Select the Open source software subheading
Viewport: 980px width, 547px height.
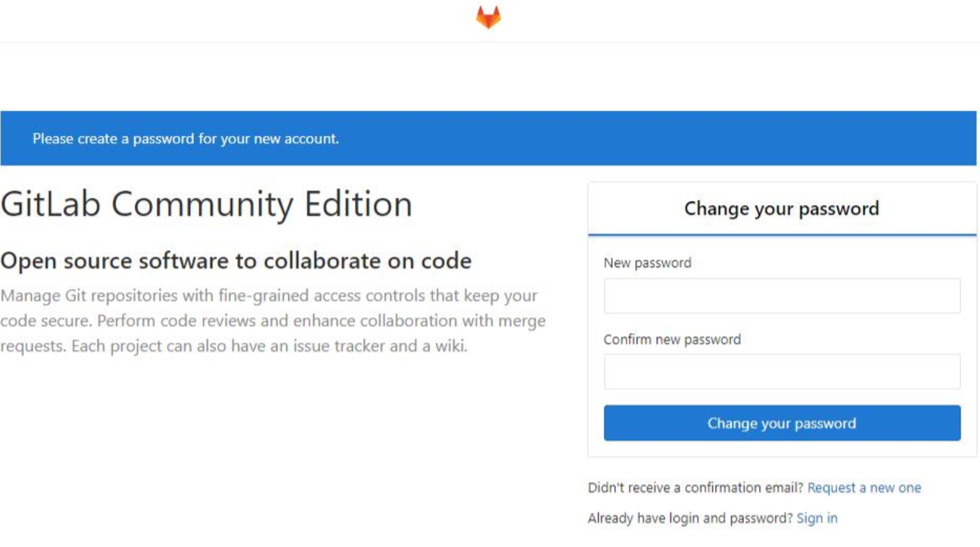click(236, 261)
